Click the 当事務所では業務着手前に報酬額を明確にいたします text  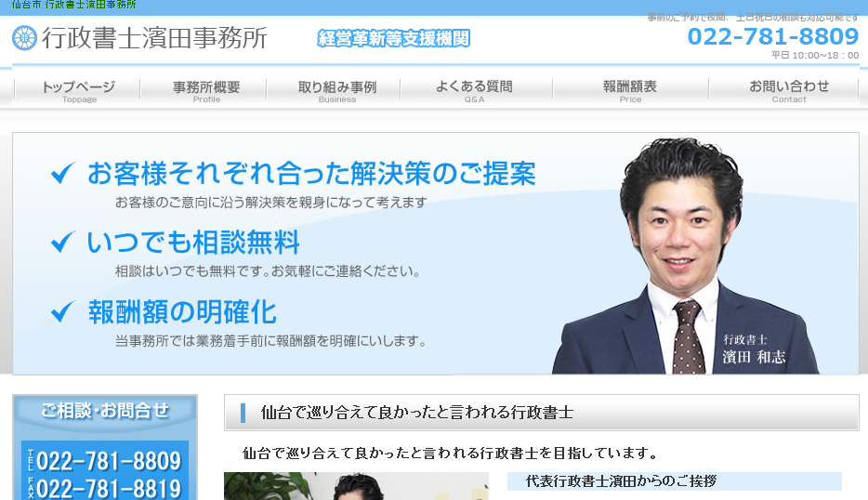point(270,341)
